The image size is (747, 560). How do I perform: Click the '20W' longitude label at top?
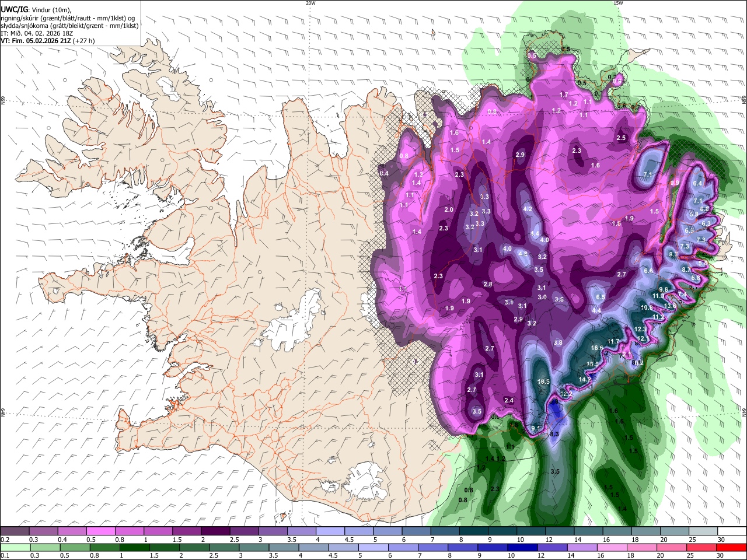click(x=310, y=3)
